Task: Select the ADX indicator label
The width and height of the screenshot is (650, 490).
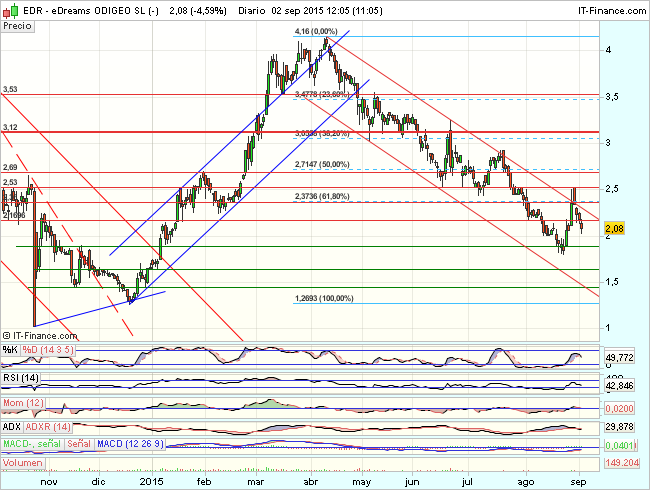Action: pyautogui.click(x=13, y=426)
